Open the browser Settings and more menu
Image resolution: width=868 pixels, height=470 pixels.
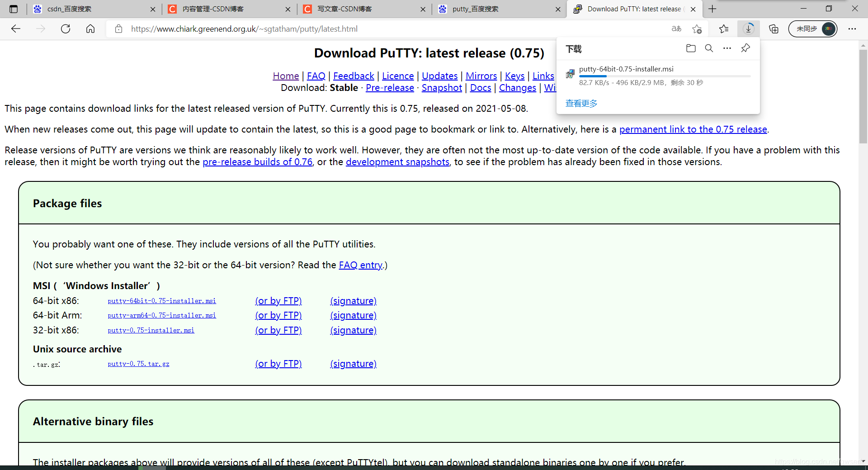(x=852, y=29)
